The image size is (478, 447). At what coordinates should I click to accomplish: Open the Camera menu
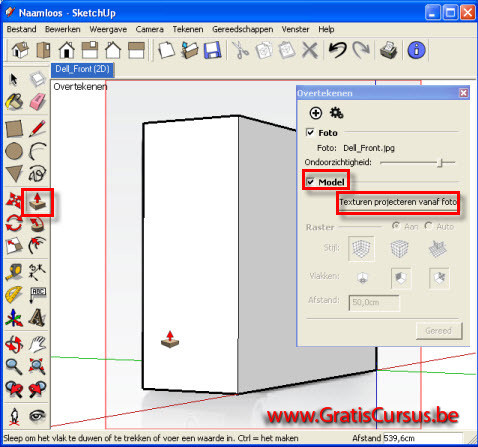149,29
